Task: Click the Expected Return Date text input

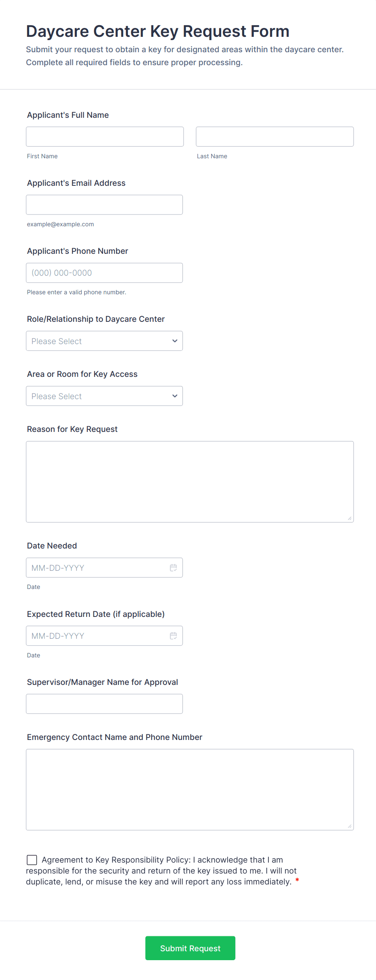Action: pos(97,636)
